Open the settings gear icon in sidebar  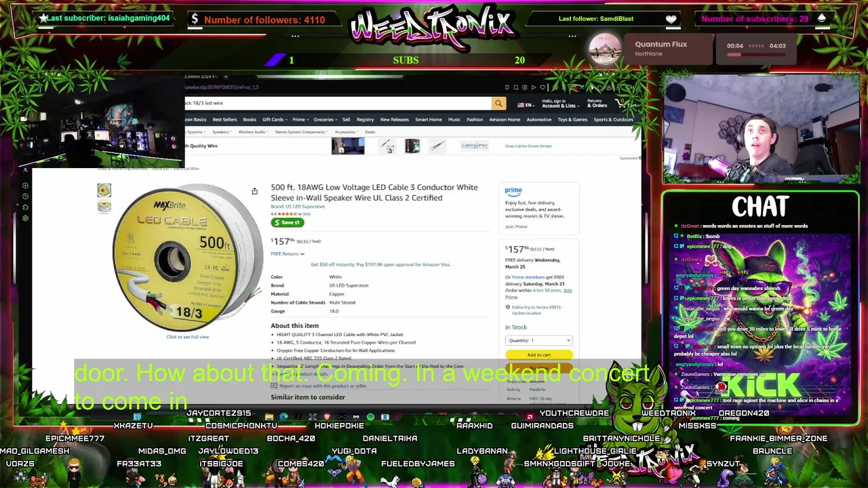point(25,218)
